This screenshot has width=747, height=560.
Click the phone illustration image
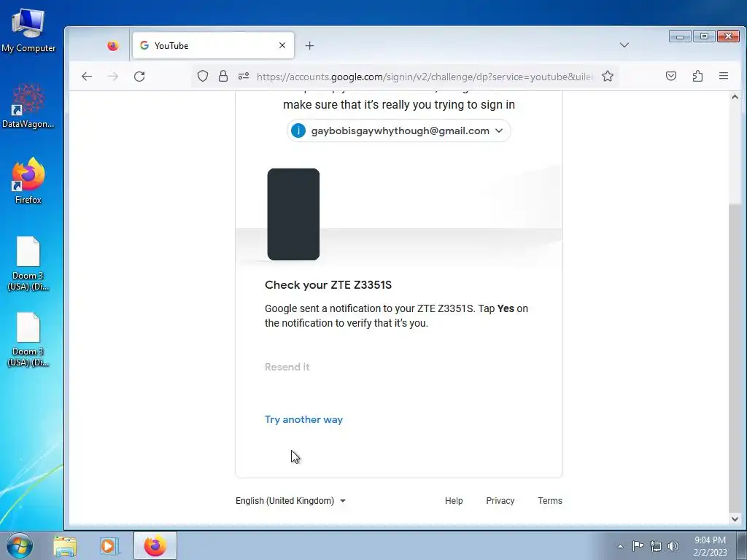point(293,214)
